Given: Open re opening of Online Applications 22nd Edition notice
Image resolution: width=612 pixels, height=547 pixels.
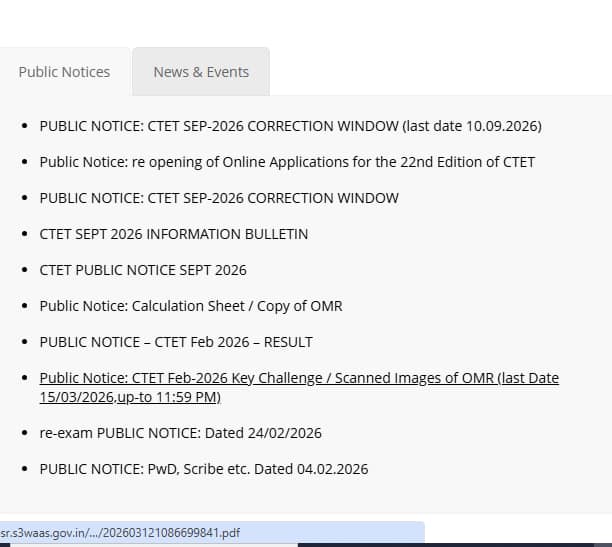Looking at the screenshot, I should (x=287, y=162).
